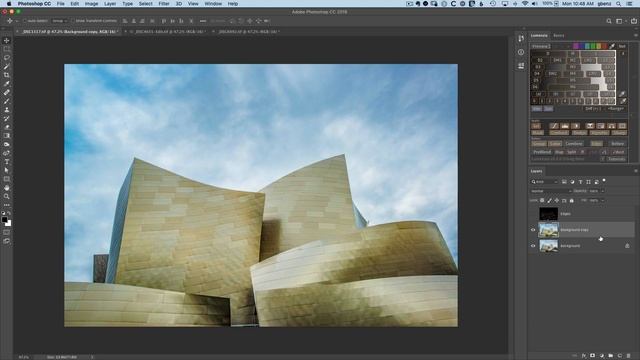This screenshot has height=360, width=640.
Task: Click the Lumenzia Contrast button
Action: click(559, 133)
